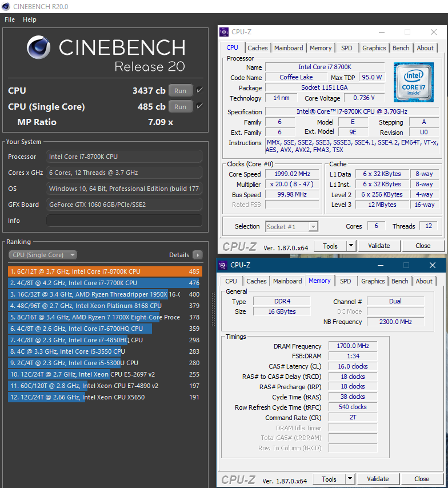Click the Cinebench sphere logo
Image resolution: width=448 pixels, height=488 pixels.
[39, 47]
